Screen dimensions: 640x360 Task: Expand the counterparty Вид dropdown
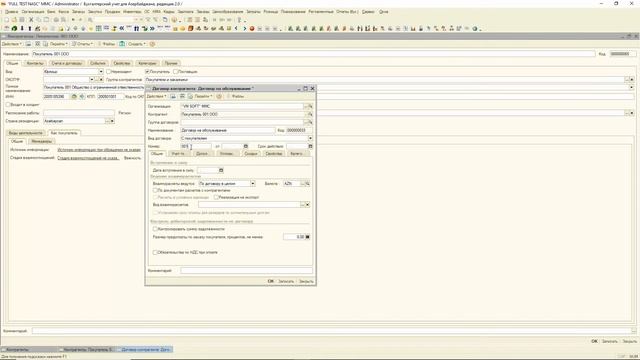101,71
